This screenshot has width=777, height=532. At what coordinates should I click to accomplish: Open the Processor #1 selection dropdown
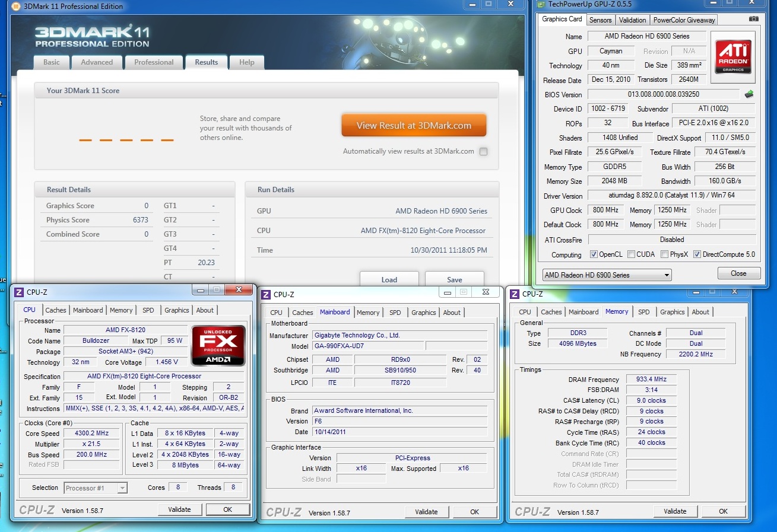95,488
